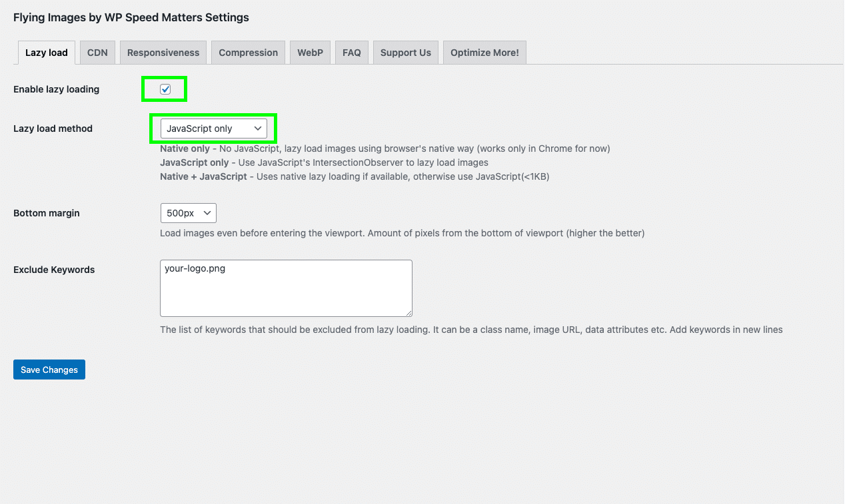Click the Save Changes button
This screenshot has height=504, width=845.
[49, 370]
